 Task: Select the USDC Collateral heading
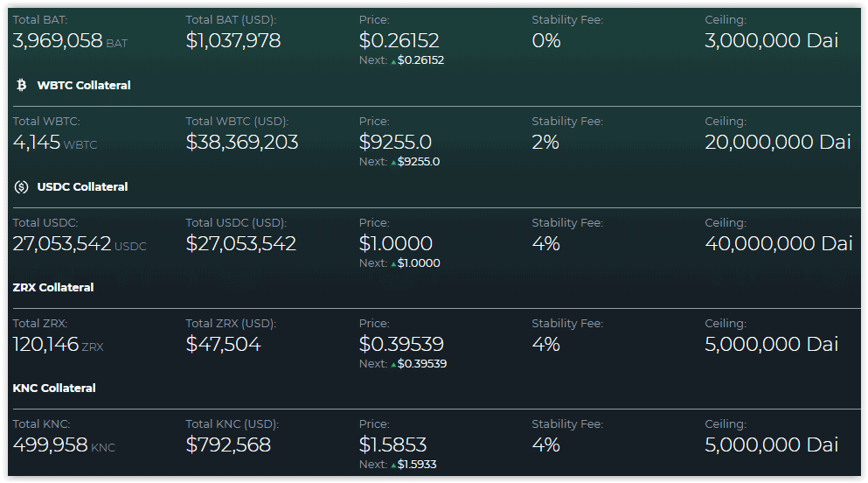tap(82, 187)
